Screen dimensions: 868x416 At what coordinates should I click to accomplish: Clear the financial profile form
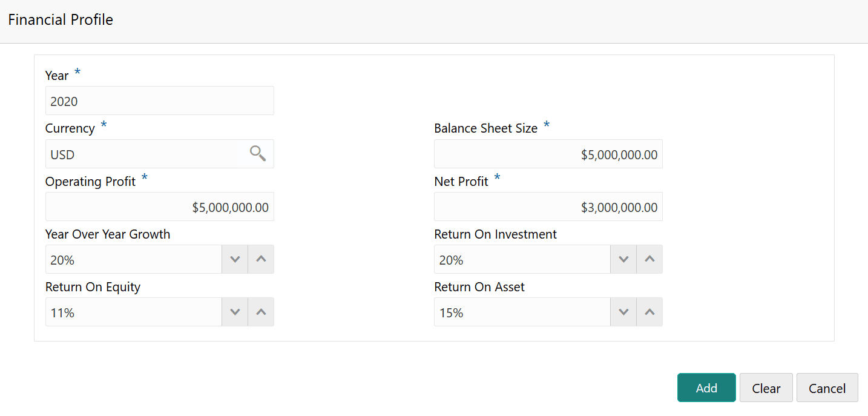coord(766,388)
